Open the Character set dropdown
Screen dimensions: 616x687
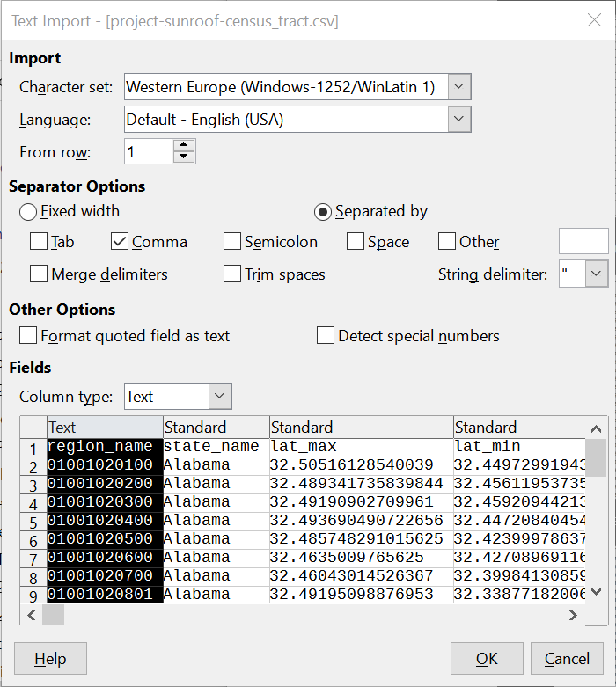(460, 87)
